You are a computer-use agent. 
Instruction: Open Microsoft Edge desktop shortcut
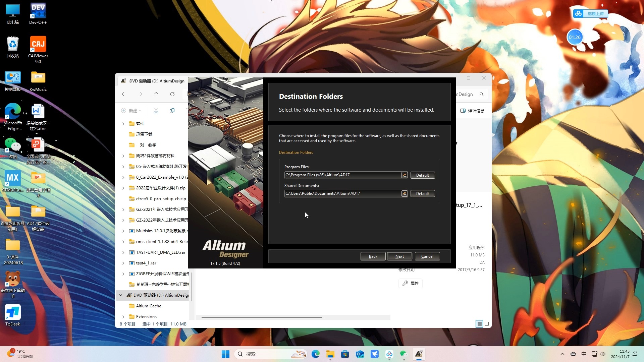click(13, 117)
